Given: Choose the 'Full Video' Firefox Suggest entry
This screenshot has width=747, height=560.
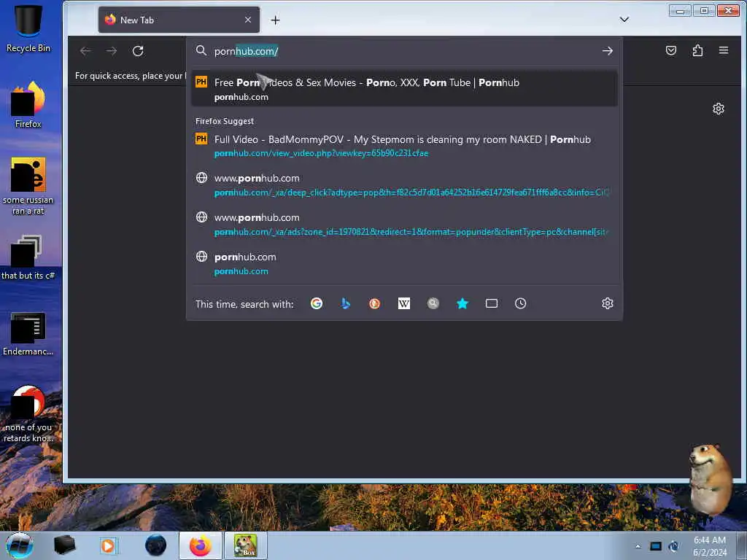Looking at the screenshot, I should 404,146.
